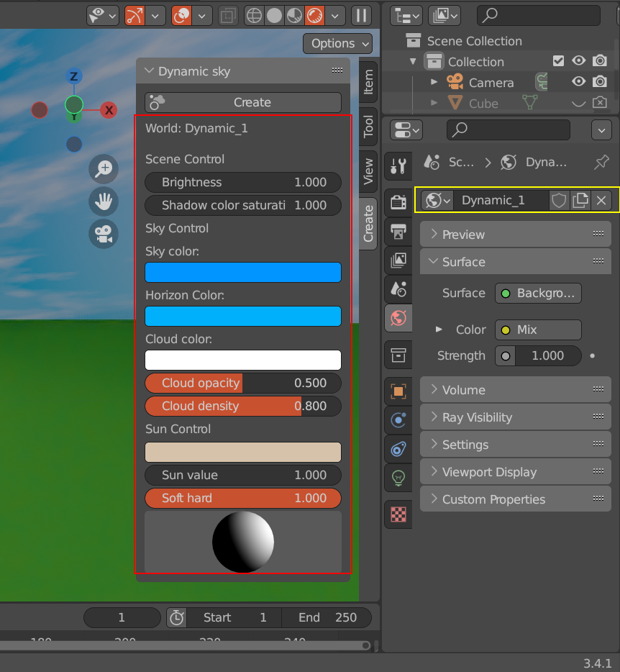
Task: Open the Sky color swatch picker
Action: click(242, 273)
